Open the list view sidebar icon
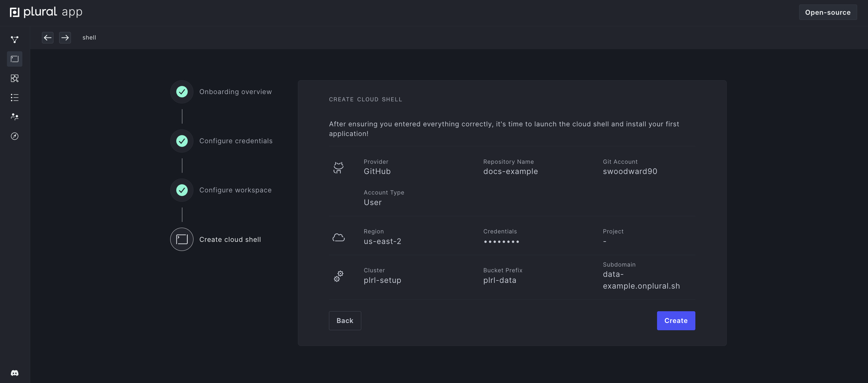 coord(14,98)
